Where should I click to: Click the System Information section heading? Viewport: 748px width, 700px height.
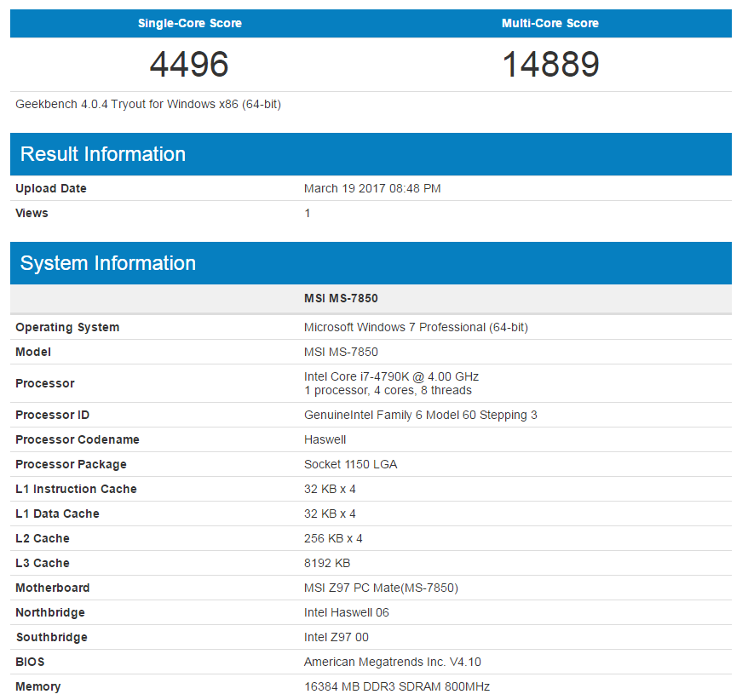tap(108, 263)
